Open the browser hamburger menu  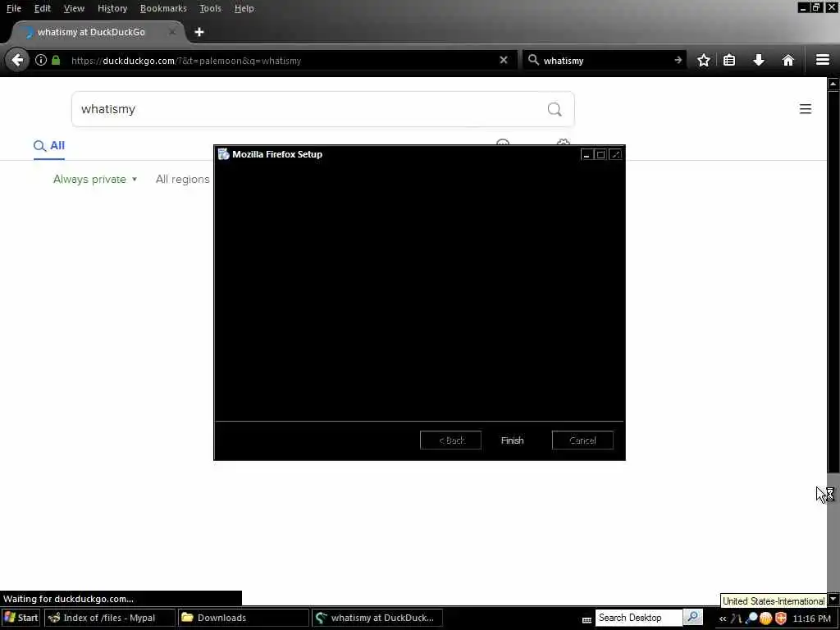pyautogui.click(x=823, y=60)
